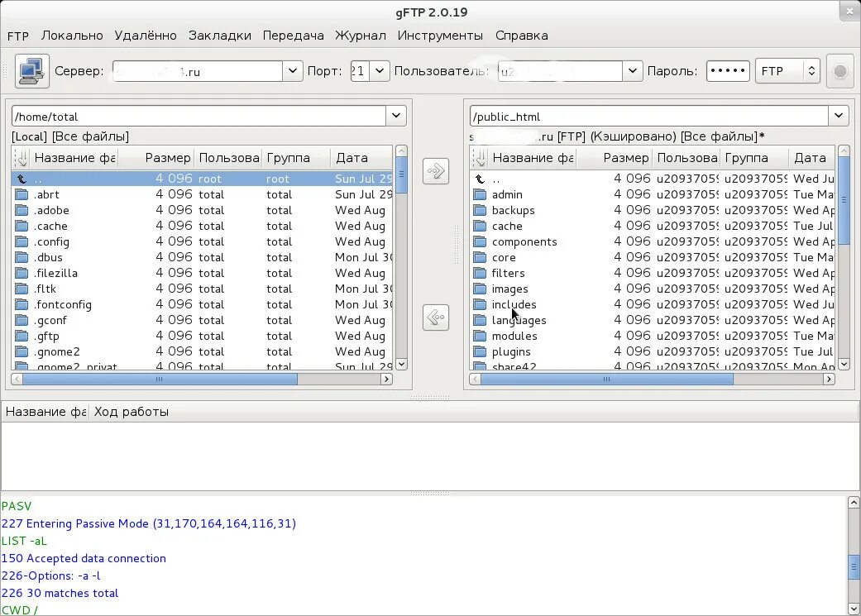Click the password input field
This screenshot has width=861, height=616.
728,71
